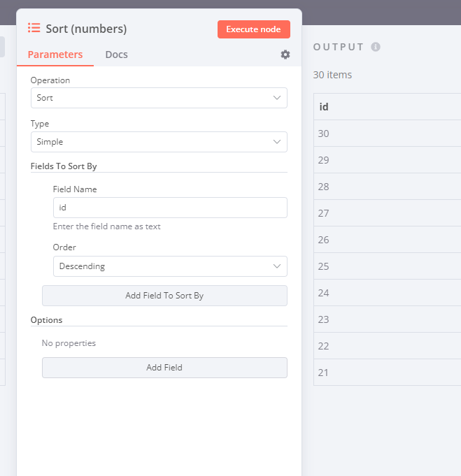Select the output row with value 23
461x476 pixels.
[387, 319]
